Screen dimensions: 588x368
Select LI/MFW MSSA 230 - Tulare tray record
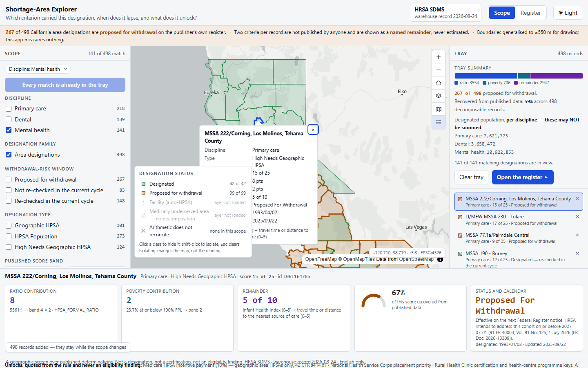pyautogui.click(x=518, y=220)
